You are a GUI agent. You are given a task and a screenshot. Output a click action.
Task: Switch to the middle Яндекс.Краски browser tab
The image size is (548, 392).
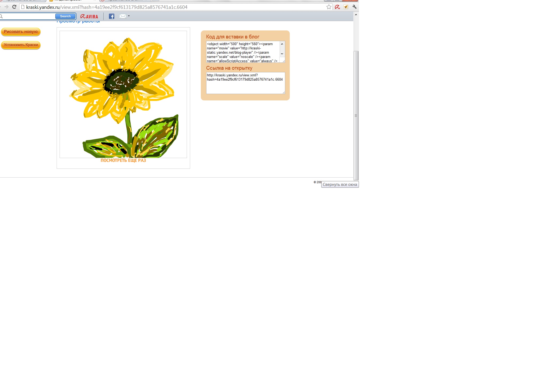click(72, 1)
